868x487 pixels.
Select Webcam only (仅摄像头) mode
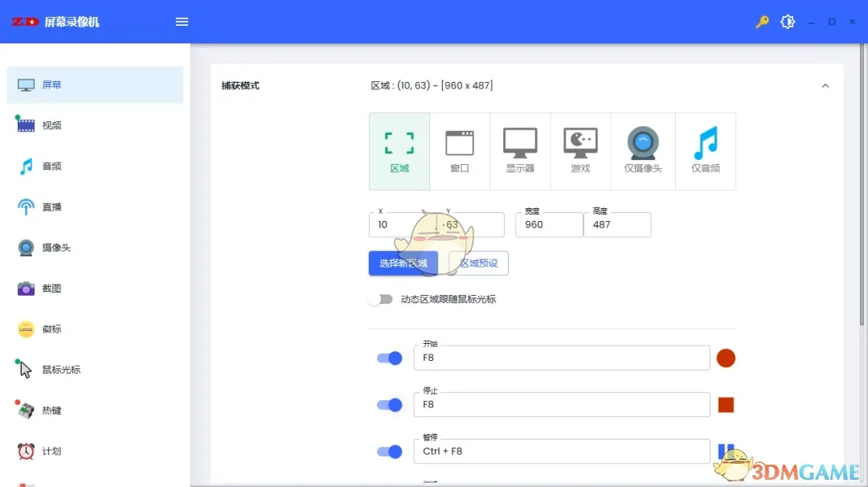coord(643,151)
